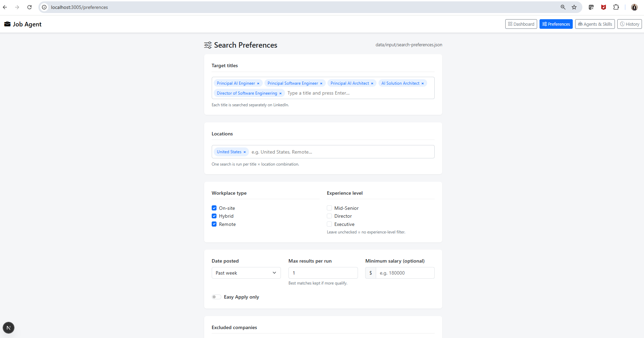Open the browser extensions puzzle icon
The width and height of the screenshot is (644, 338).
(616, 7)
